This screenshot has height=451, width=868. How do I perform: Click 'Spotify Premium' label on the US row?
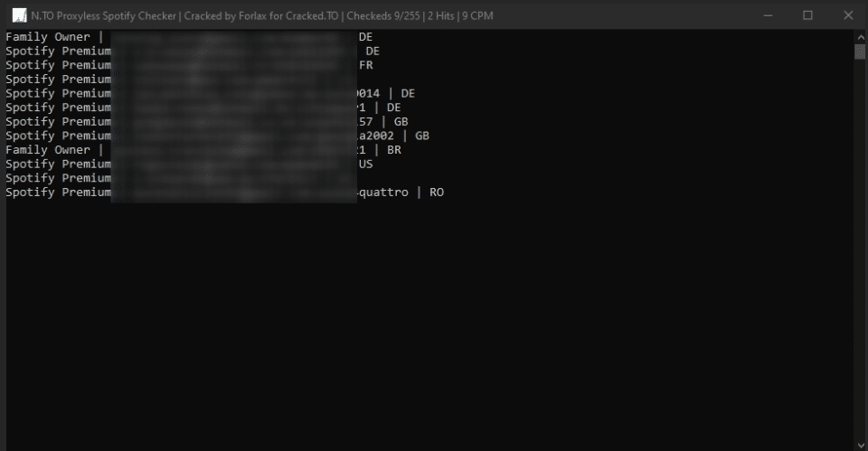58,164
